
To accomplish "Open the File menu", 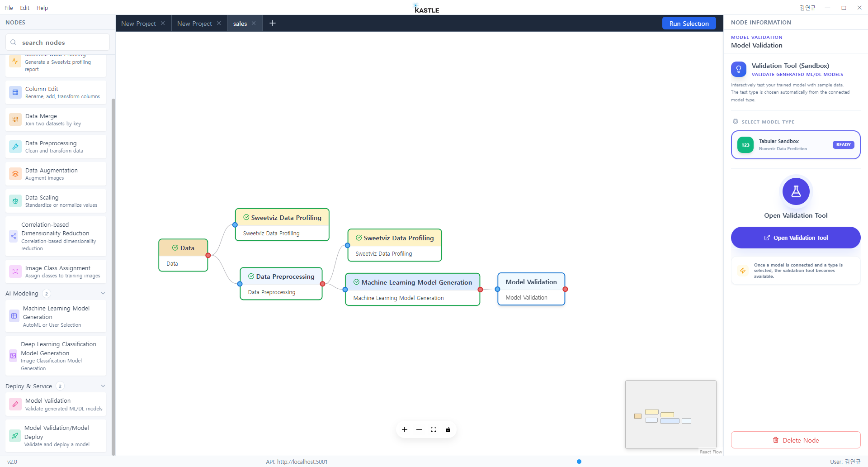I will coord(9,8).
